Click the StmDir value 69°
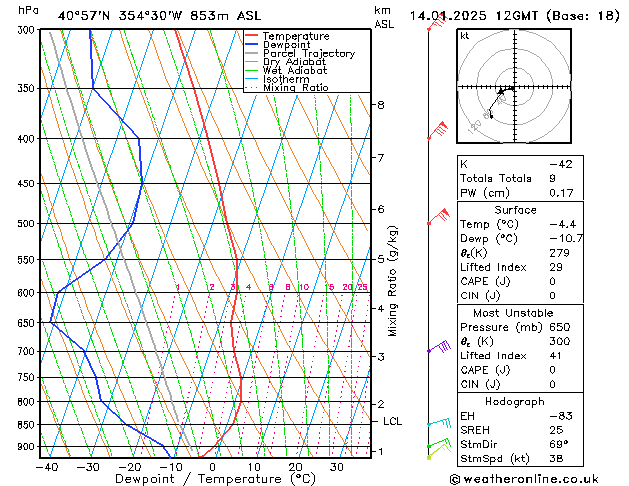 coord(558,444)
